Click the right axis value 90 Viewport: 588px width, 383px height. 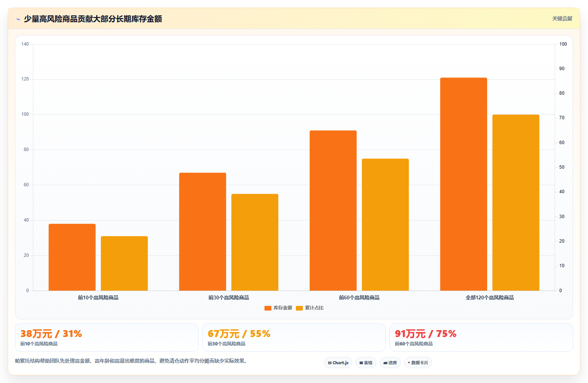pyautogui.click(x=562, y=69)
